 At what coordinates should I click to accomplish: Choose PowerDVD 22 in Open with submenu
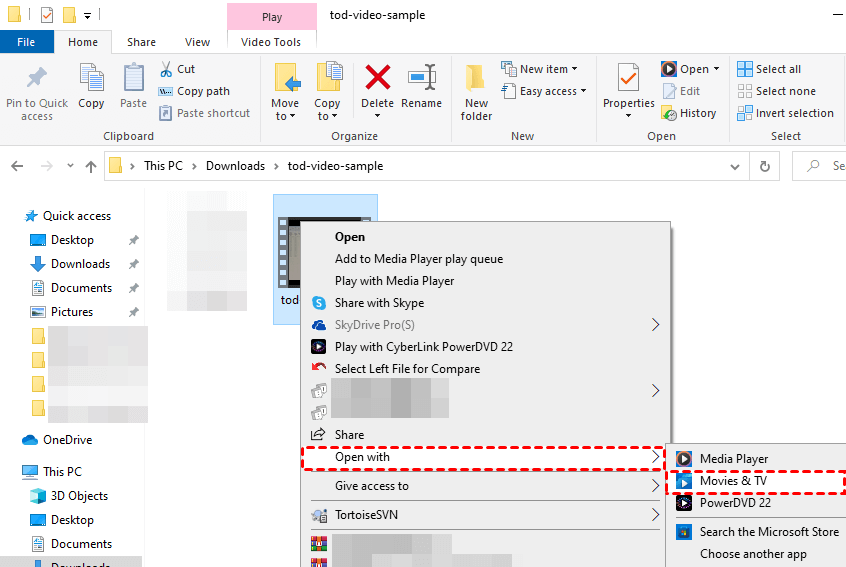pyautogui.click(x=735, y=503)
